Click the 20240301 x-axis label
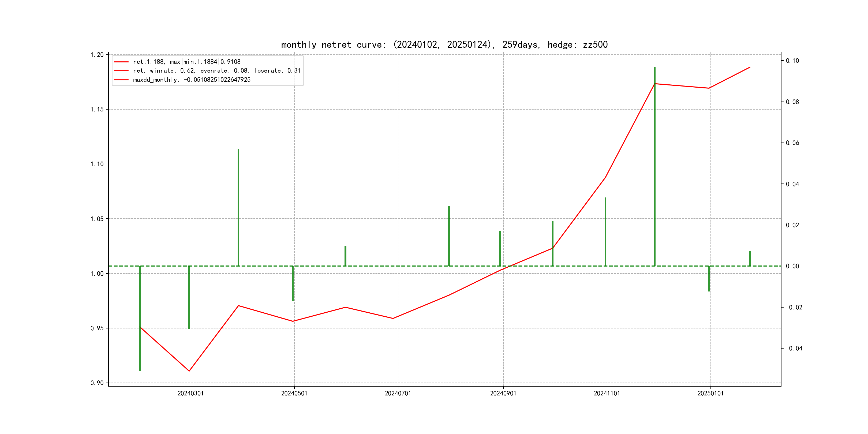The image size is (868, 434). (x=191, y=394)
